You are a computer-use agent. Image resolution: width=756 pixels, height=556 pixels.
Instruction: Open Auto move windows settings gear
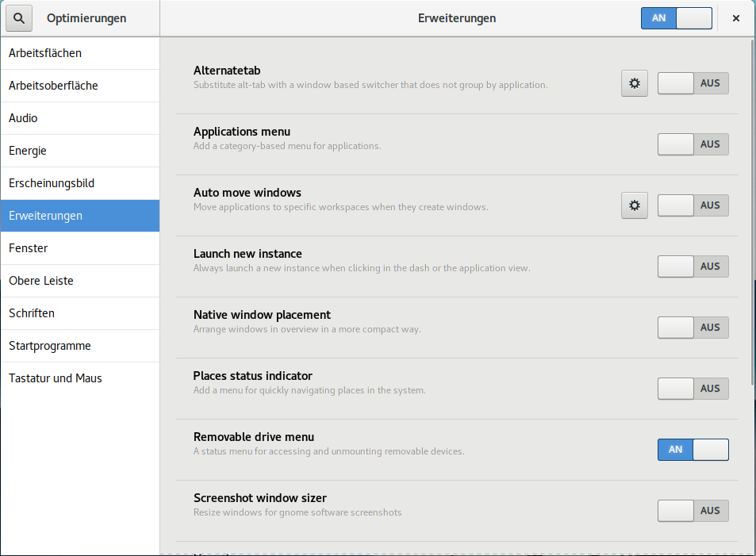point(634,205)
